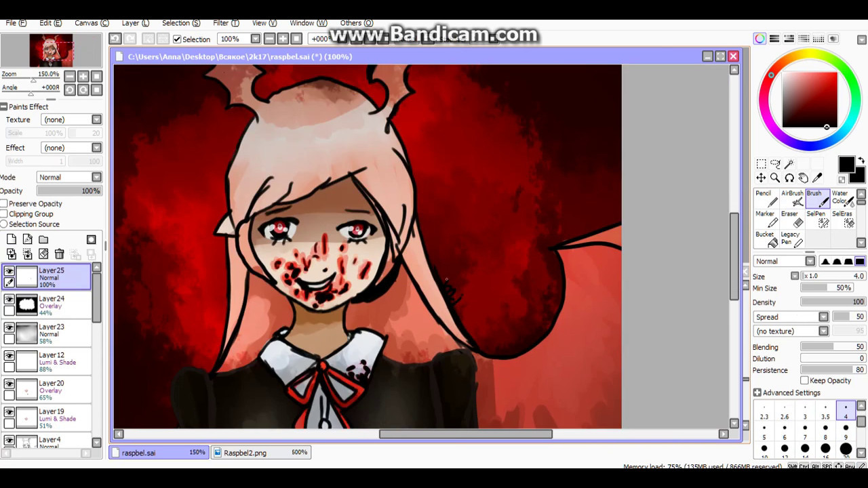
Task: Clear the current layer
Action: 43,254
